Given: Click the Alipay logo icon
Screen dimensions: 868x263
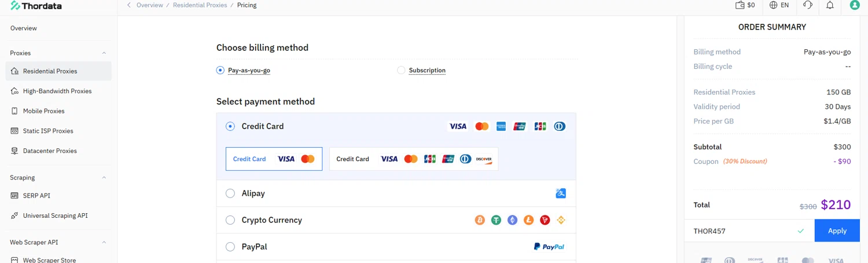Looking at the screenshot, I should coord(560,193).
